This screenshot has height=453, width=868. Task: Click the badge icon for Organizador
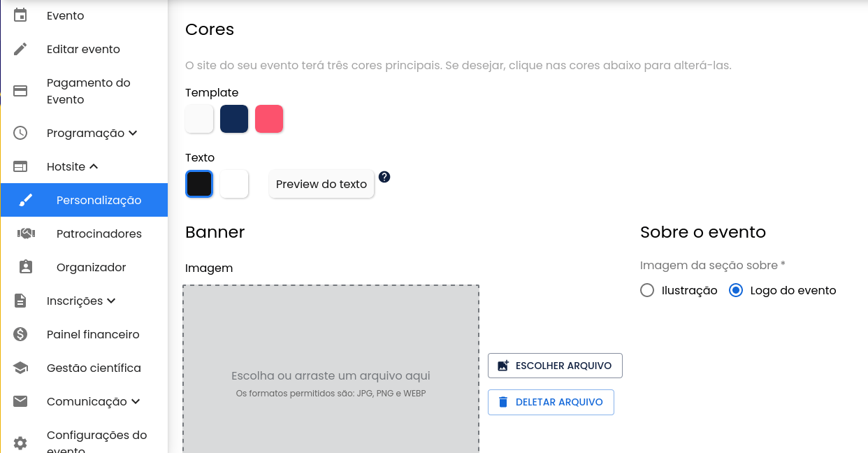click(26, 267)
